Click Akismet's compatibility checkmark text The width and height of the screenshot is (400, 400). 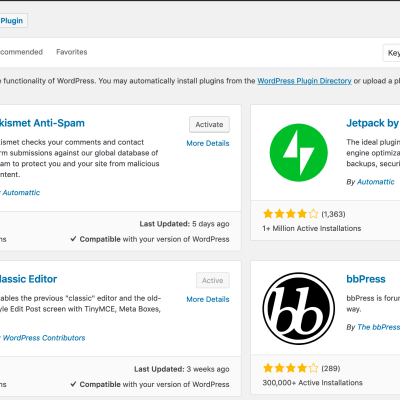click(x=150, y=239)
